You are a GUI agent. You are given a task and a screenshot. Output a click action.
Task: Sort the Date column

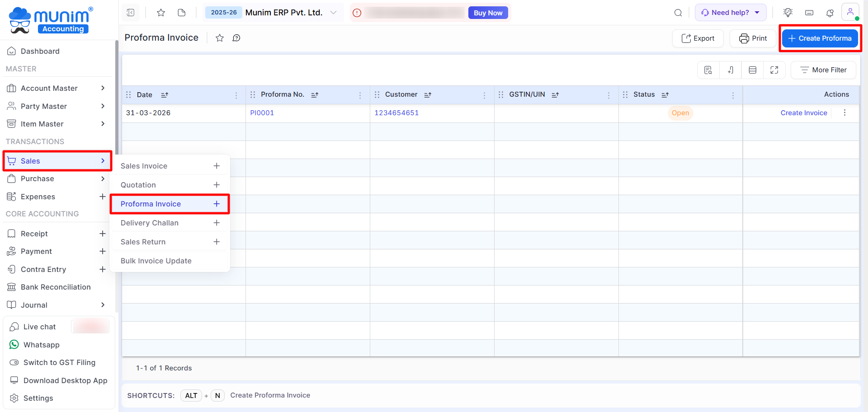[x=165, y=95]
